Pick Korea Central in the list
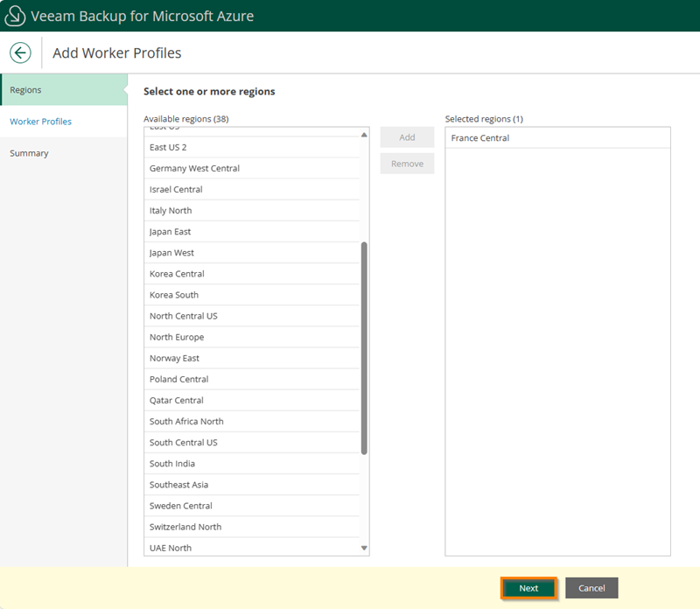The width and height of the screenshot is (700, 609). (177, 274)
